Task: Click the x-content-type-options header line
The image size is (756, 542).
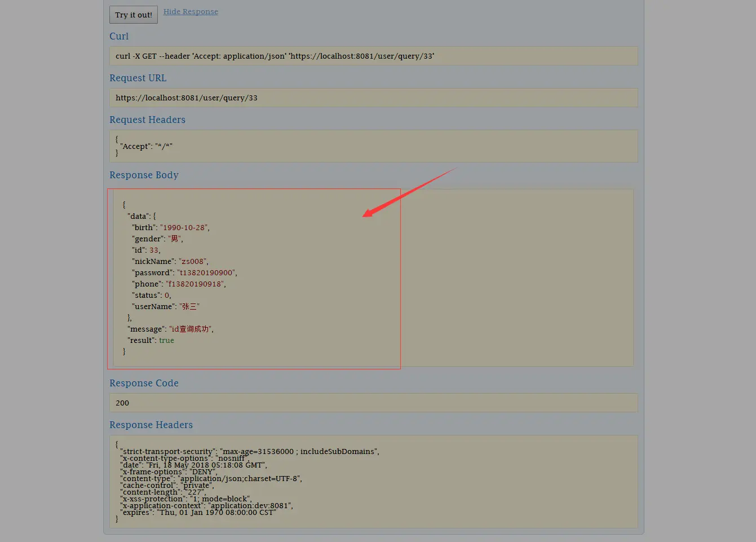Action: pos(185,458)
